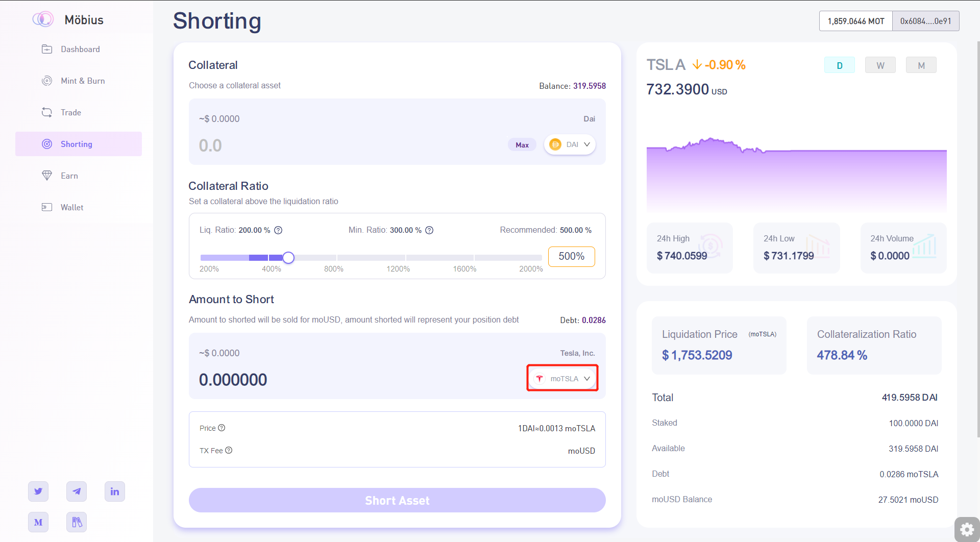Screen dimensions: 980x542
Task: Click the 24h High card
Action: (x=690, y=248)
